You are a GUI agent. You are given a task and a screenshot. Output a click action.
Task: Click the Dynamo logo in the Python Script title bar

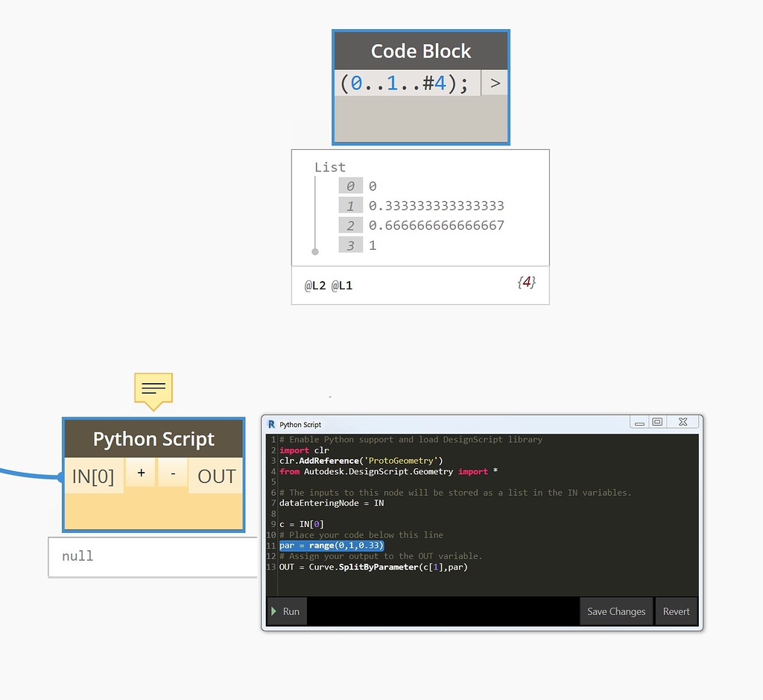[x=271, y=424]
